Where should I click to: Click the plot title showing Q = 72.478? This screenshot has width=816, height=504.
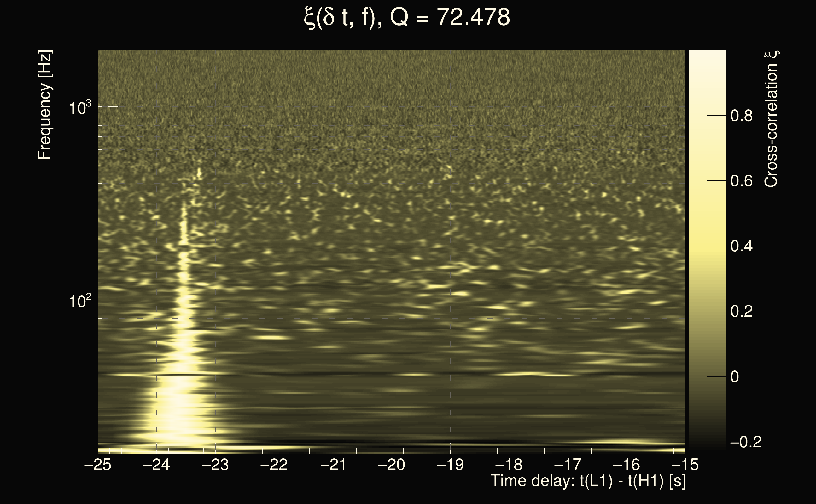pos(407,17)
